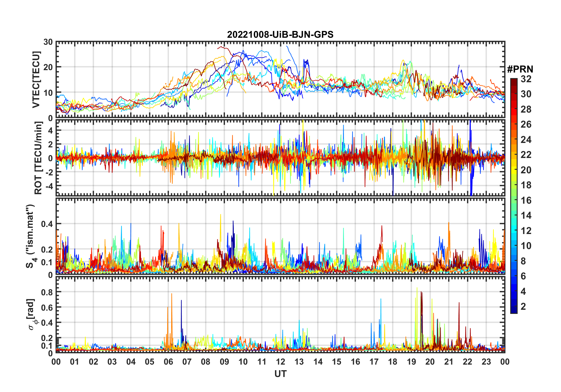Screen dimensions: 561x392
Task: Click sigma-phi panel y-tick 0.8
Action: [47, 292]
